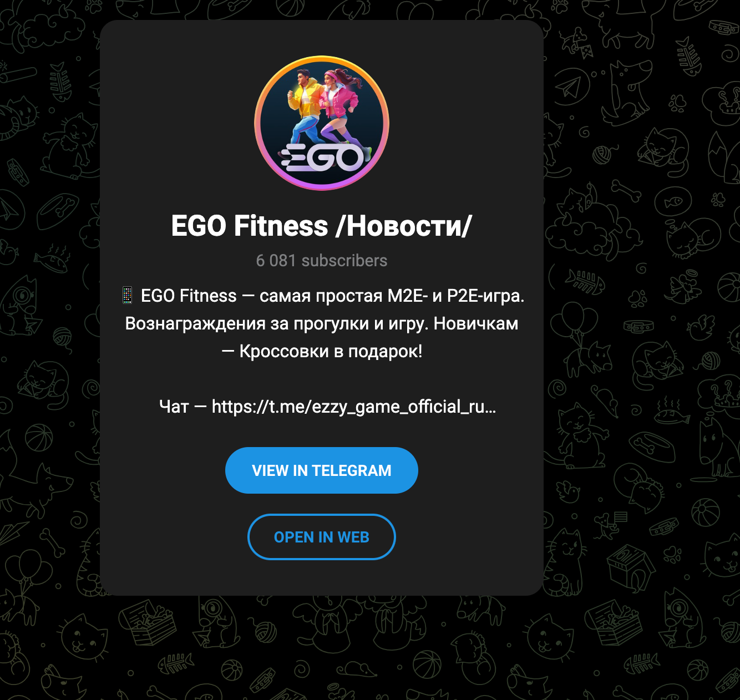
Task: Click the EGO Fitness channel avatar
Action: (322, 123)
